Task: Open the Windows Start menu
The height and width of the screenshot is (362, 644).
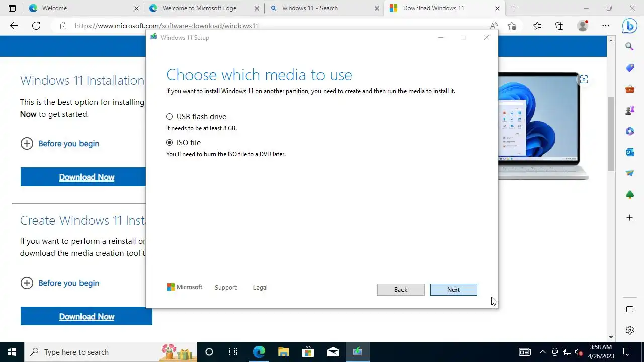Action: (x=12, y=352)
